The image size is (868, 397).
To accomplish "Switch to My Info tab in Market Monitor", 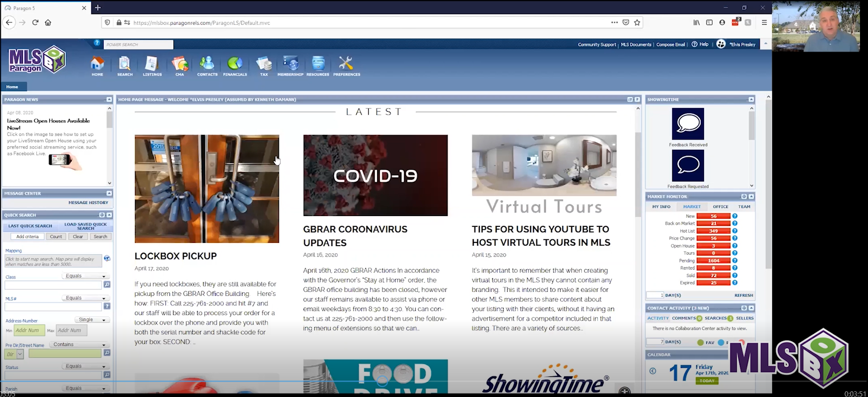I will coord(661,207).
